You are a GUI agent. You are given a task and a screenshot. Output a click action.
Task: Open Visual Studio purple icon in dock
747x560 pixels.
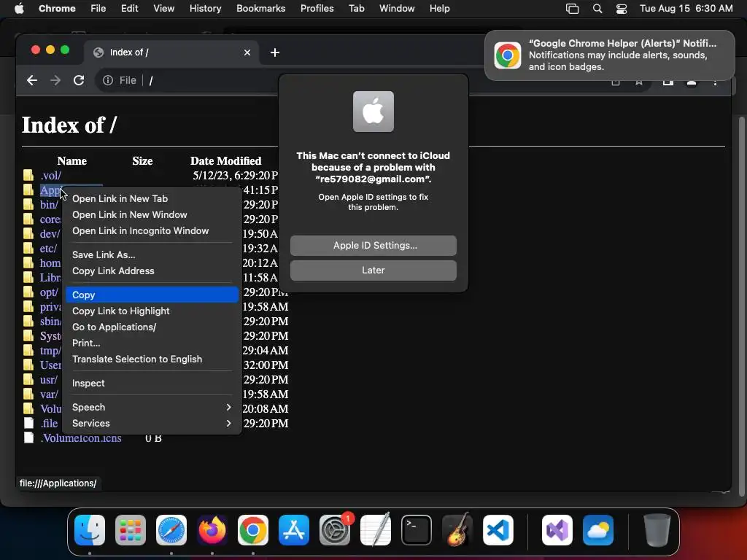pyautogui.click(x=557, y=530)
